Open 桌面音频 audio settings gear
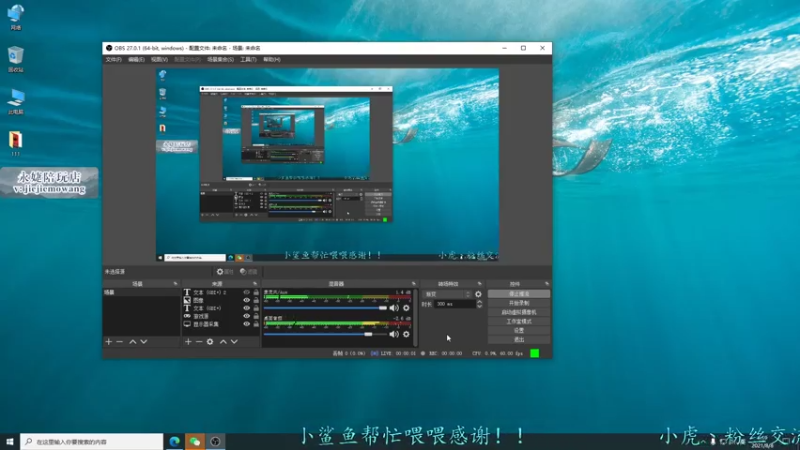Screen dimensions: 800x450 pyautogui.click(x=406, y=334)
